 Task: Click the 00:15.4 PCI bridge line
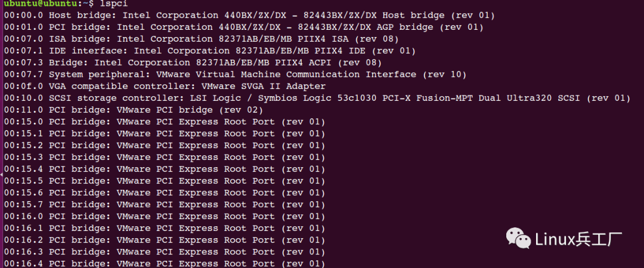(165, 170)
